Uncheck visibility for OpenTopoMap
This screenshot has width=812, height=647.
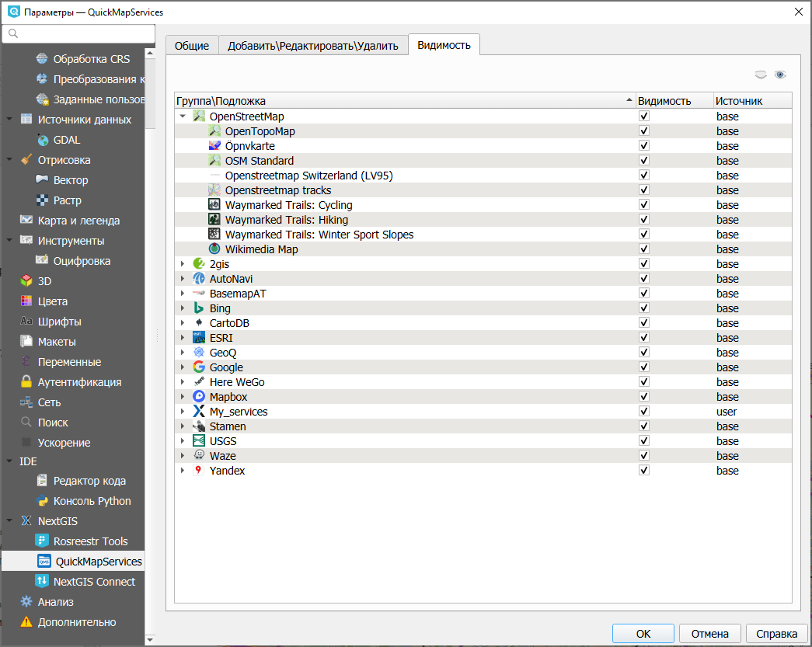point(643,131)
